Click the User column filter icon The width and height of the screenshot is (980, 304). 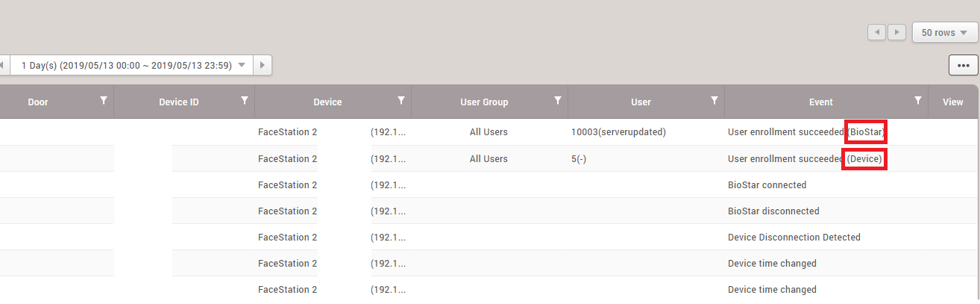pyautogui.click(x=714, y=101)
